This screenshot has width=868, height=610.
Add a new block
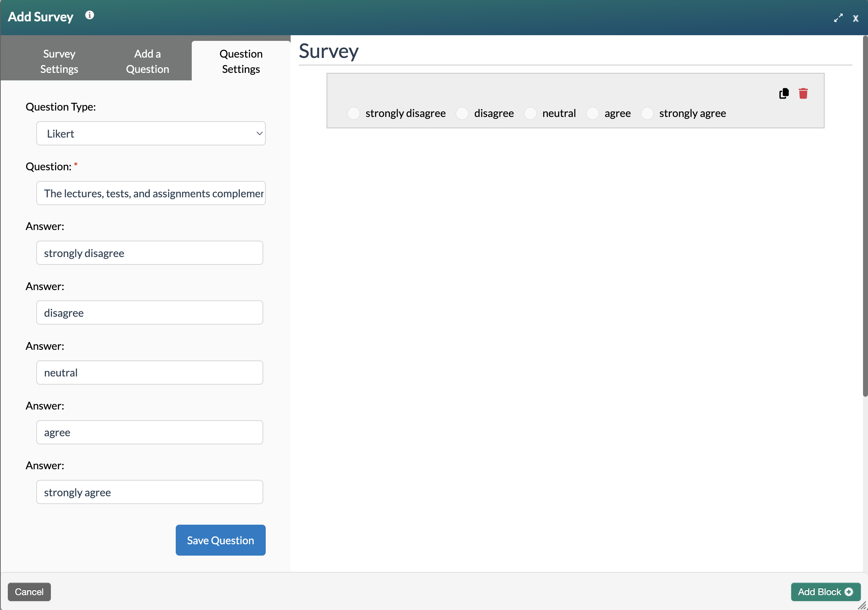825,592
